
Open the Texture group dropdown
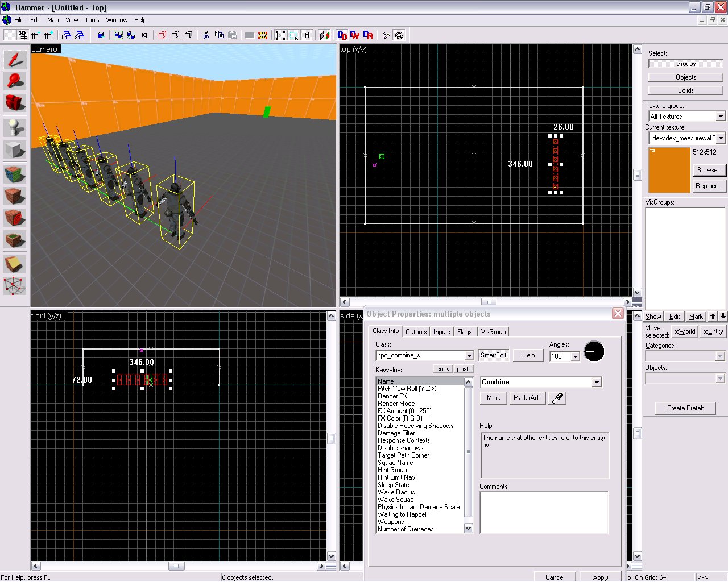(721, 117)
